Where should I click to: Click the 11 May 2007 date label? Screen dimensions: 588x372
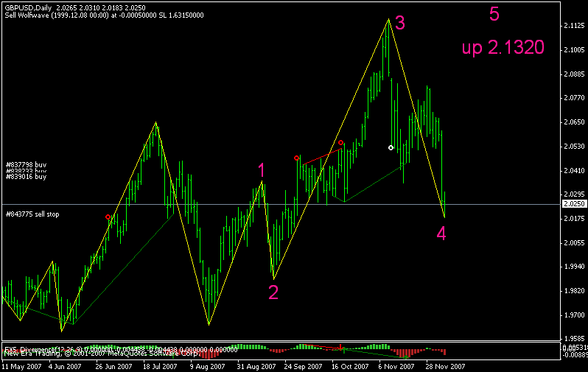pyautogui.click(x=21, y=366)
